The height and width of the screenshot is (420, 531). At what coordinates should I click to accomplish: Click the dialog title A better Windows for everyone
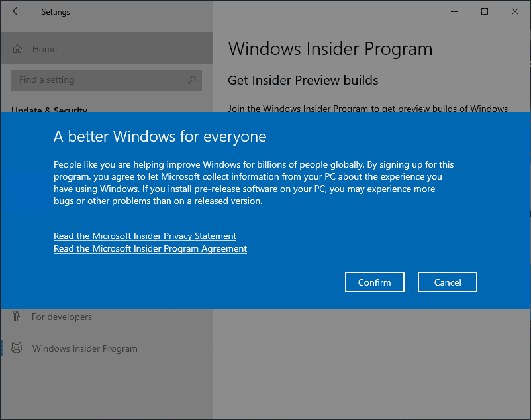click(160, 137)
